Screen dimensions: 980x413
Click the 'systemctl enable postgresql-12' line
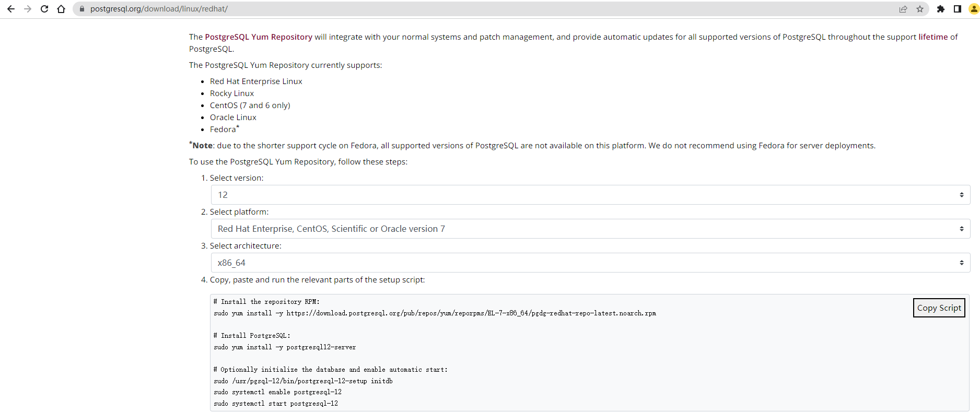coord(277,392)
